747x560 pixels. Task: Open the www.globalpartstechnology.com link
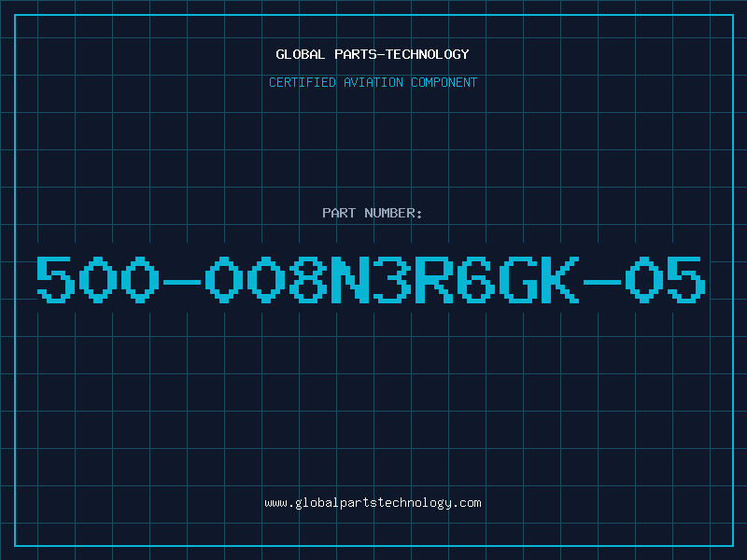click(x=373, y=503)
